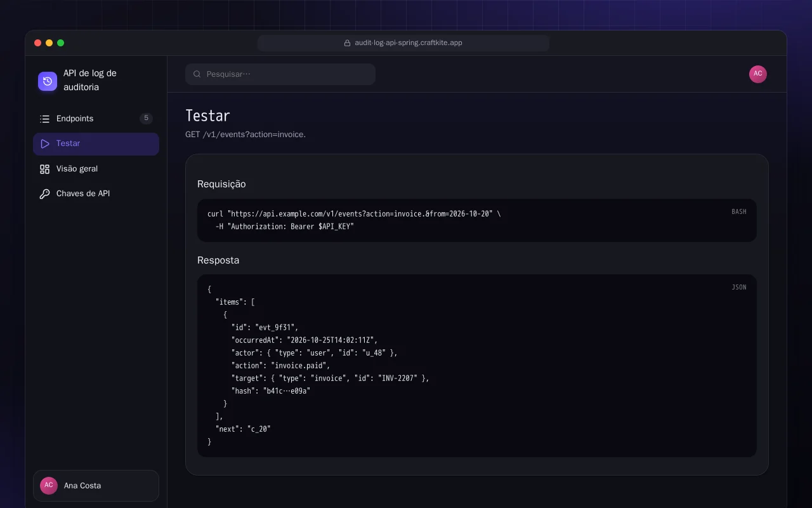Click the JSON language label

coord(739,288)
